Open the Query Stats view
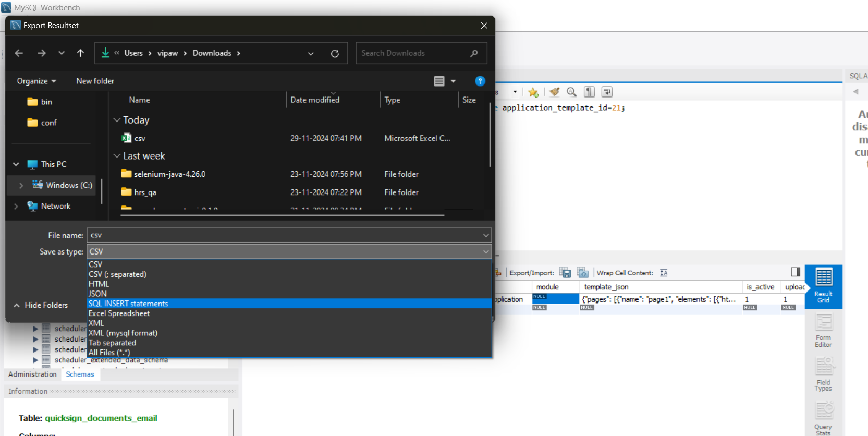This screenshot has height=436, width=868. 823,418
